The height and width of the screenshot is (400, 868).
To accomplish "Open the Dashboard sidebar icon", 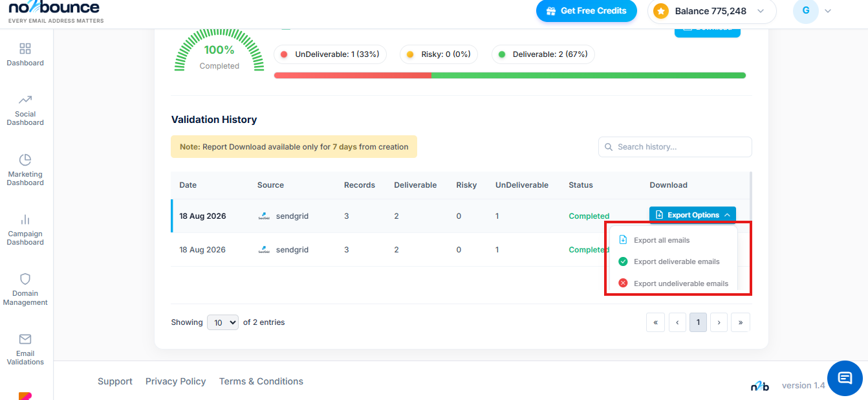I will coord(25,49).
